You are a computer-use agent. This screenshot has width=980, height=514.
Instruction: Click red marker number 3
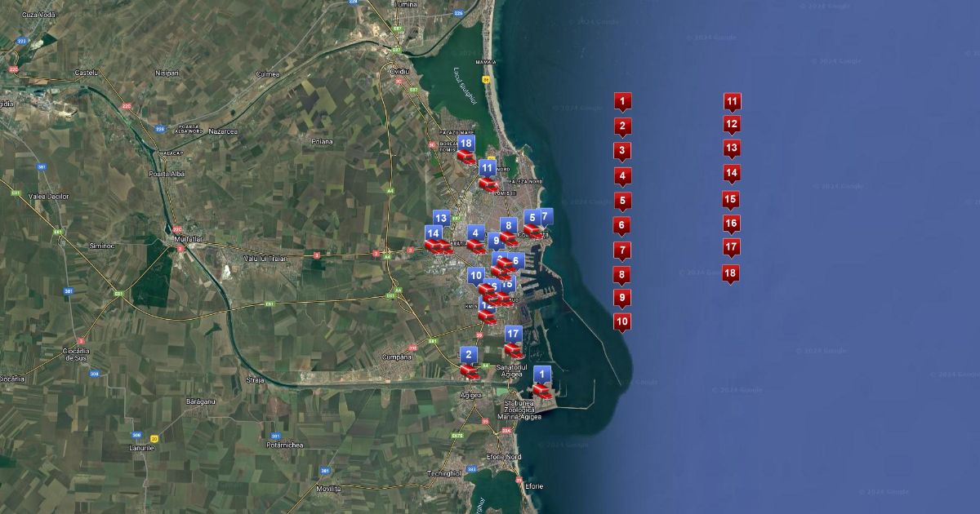[622, 151]
